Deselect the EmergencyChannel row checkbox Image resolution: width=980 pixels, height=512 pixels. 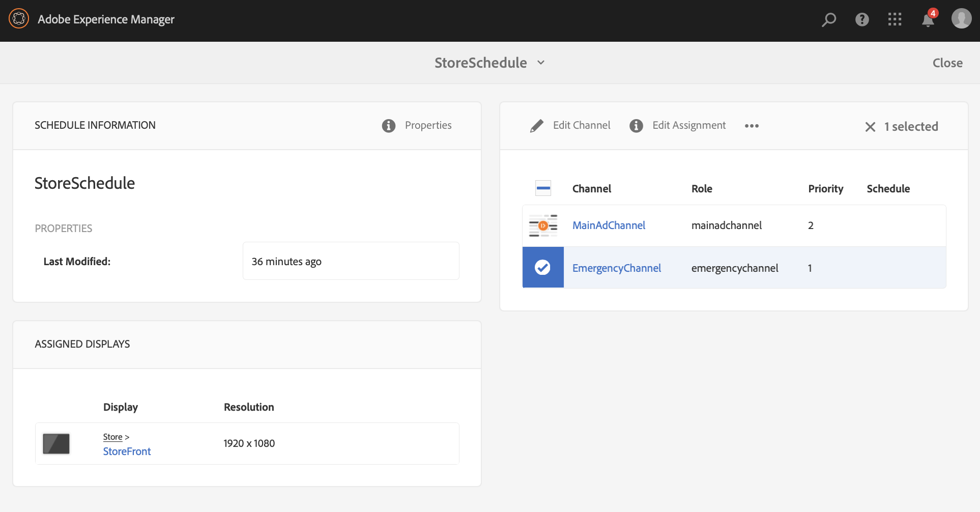point(543,267)
